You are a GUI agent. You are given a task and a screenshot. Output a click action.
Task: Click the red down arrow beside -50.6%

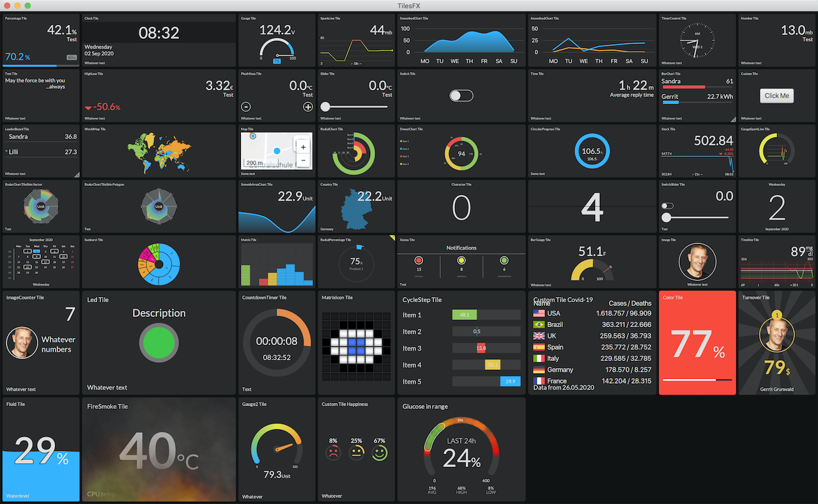(x=88, y=108)
